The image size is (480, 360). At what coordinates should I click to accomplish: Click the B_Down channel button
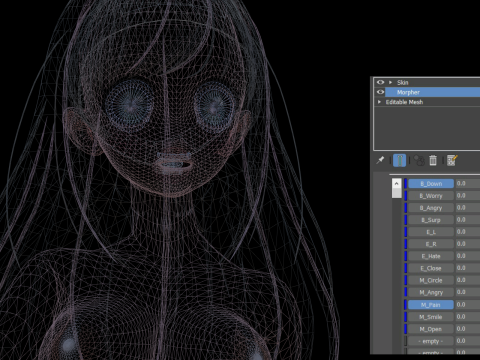431,184
